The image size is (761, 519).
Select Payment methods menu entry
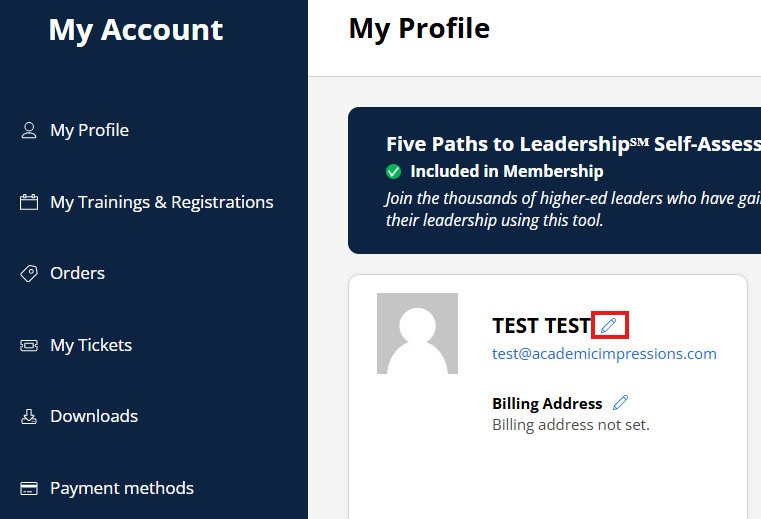point(122,488)
